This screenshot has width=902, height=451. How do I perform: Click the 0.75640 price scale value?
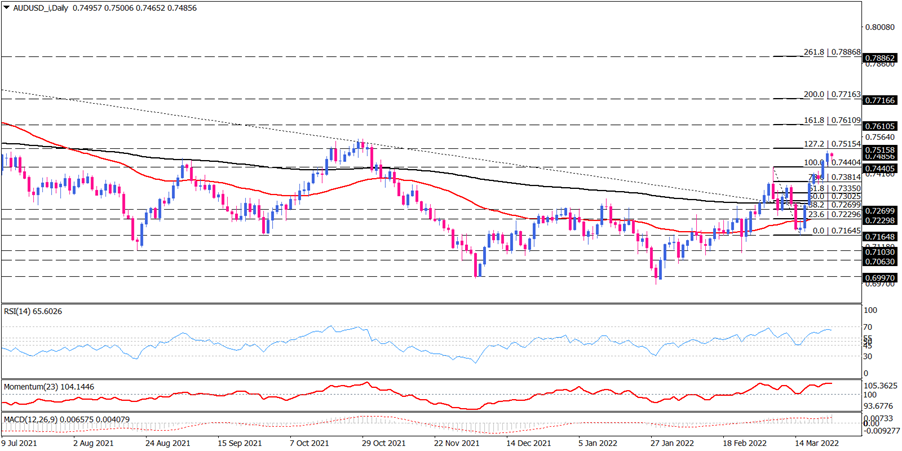click(880, 137)
